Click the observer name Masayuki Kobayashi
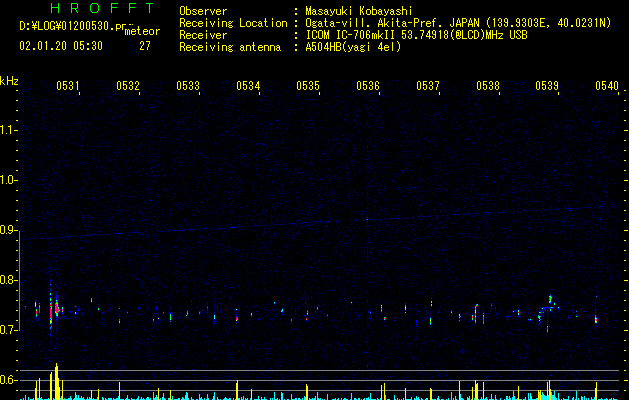Viewport: 629px width, 400px height. pos(359,11)
